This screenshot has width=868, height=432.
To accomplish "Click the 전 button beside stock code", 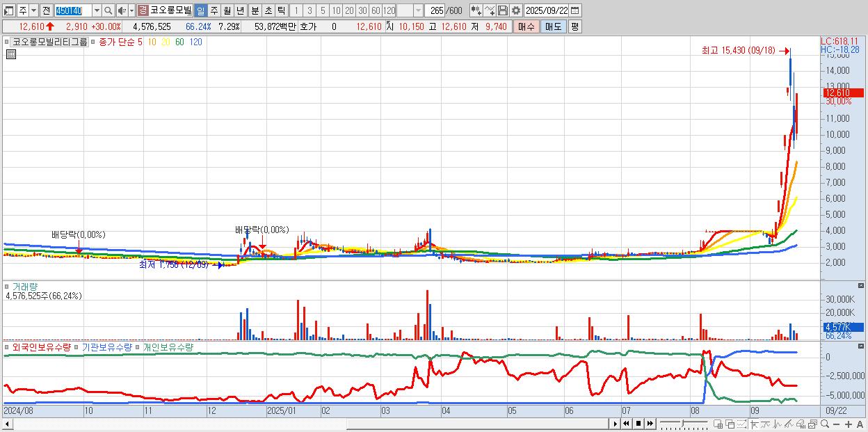I will point(45,10).
